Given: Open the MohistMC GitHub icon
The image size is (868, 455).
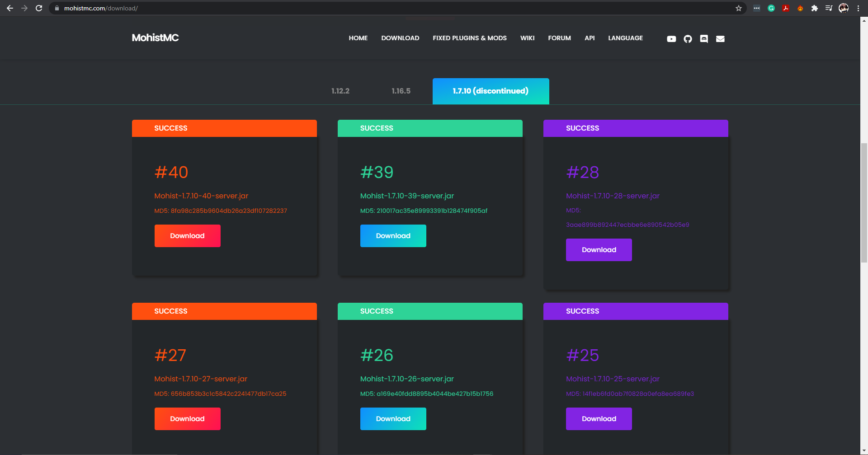Looking at the screenshot, I should [x=688, y=39].
